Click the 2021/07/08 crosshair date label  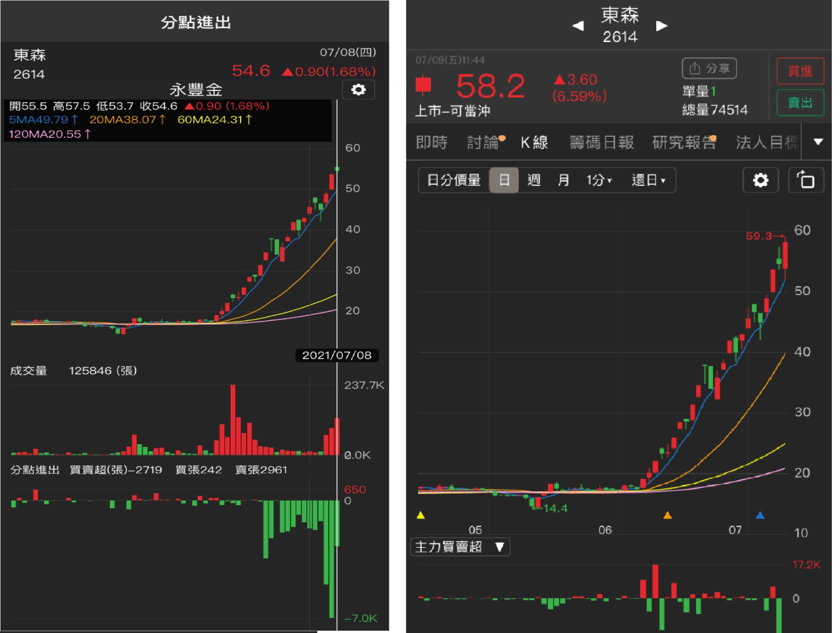336,355
